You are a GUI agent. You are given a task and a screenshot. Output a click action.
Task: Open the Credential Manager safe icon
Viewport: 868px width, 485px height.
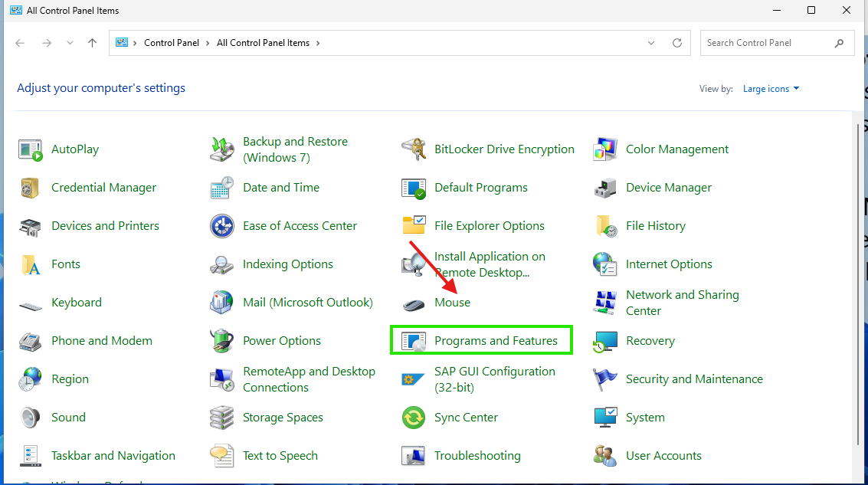click(x=30, y=188)
